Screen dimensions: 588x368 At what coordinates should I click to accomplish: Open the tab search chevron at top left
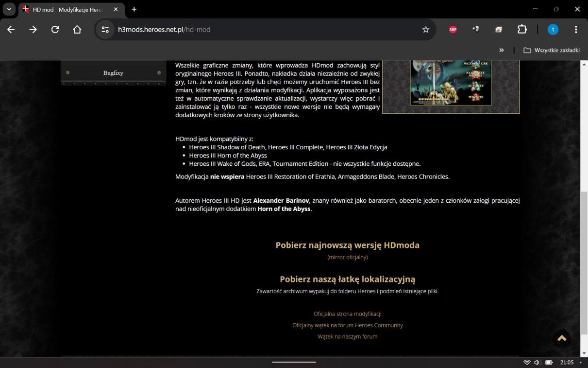coord(8,9)
